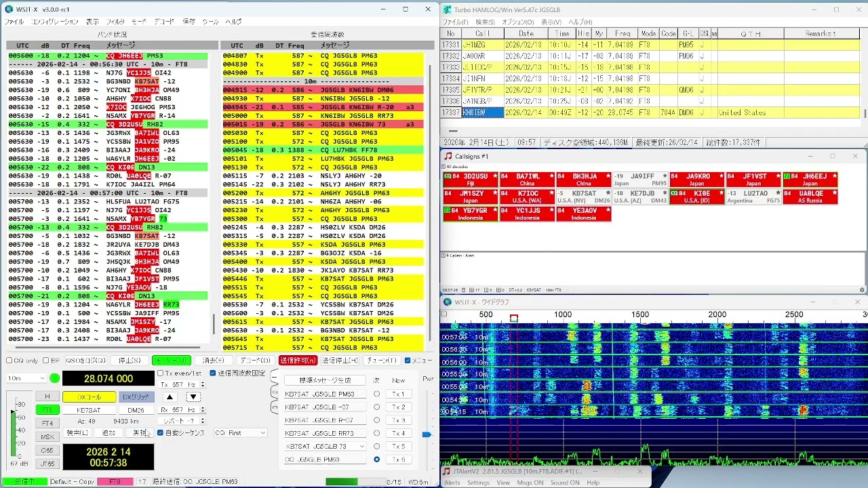Open Alerts menu in JTAlertV2
The height and width of the screenshot is (488, 868).
pyautogui.click(x=452, y=483)
